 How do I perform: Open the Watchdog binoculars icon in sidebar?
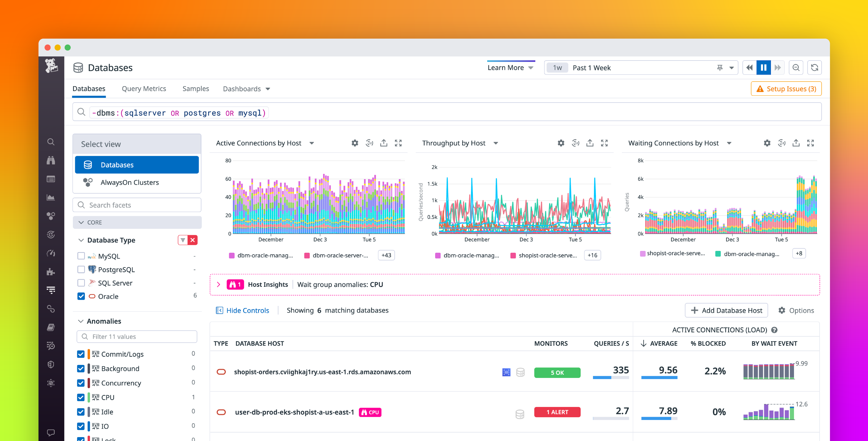[x=51, y=160]
